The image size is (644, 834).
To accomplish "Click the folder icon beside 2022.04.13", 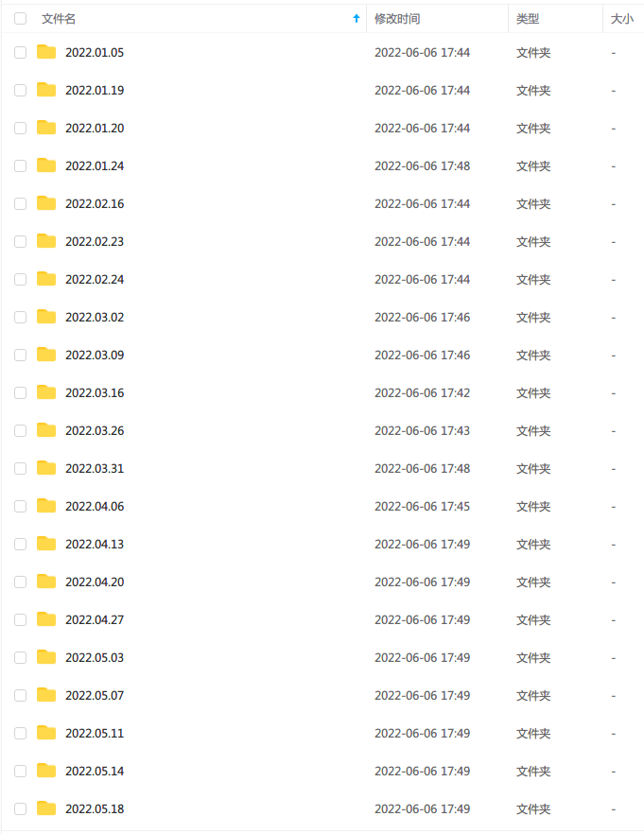I will [46, 544].
